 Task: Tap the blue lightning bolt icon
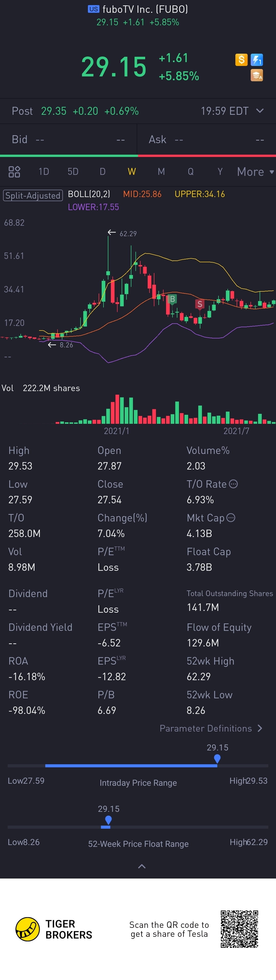[x=257, y=60]
